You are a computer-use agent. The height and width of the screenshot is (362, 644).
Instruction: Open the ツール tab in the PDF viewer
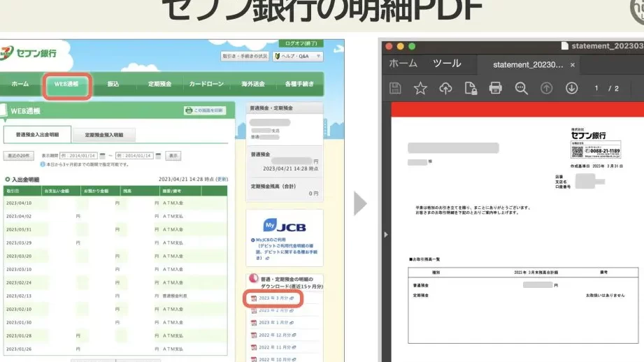447,64
